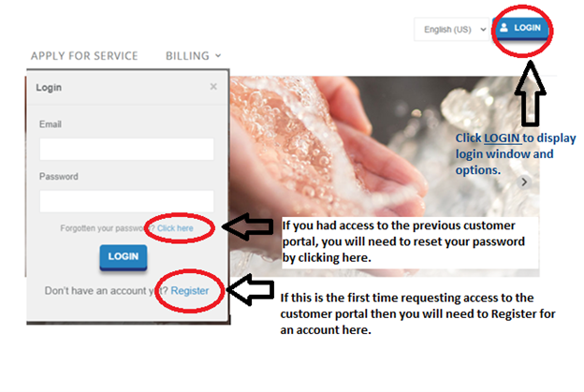Click the arrow on the language selector

483,29
